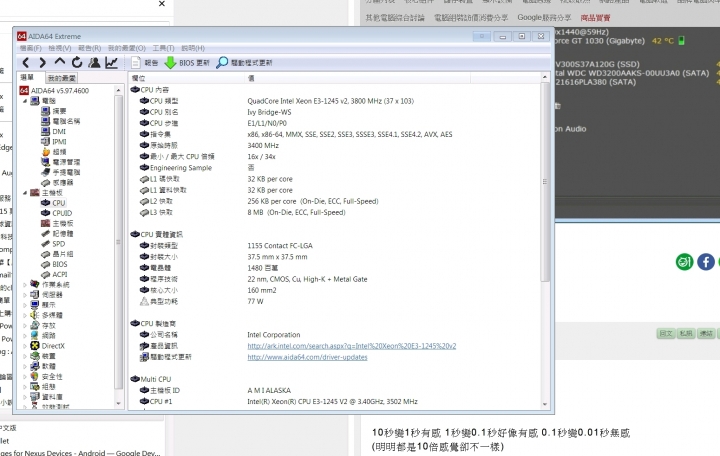Click the tree panel scrollbar down arrow
This screenshot has width=720, height=456.
118,403
